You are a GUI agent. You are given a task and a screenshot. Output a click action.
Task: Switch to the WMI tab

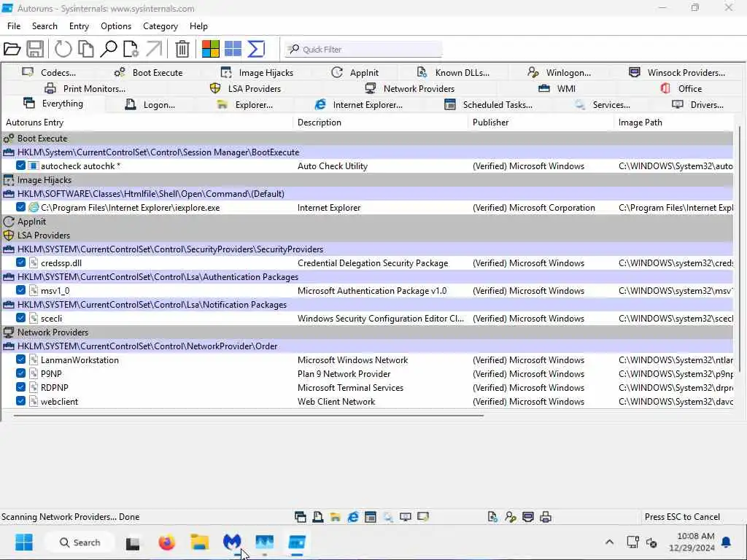pyautogui.click(x=557, y=88)
